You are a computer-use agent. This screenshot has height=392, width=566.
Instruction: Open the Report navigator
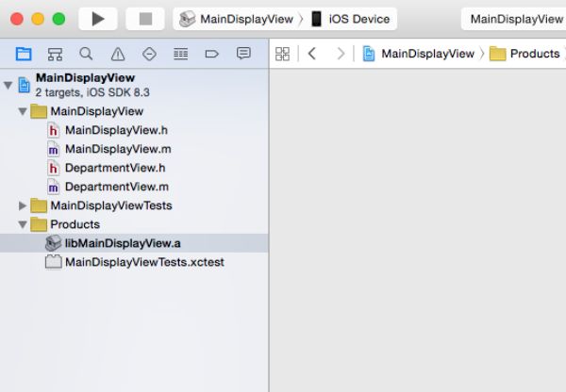coord(243,54)
